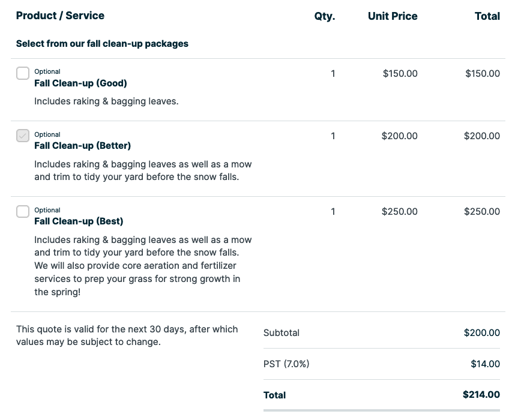Enable the Fall Clean-up (Best) optional checkbox
Screen dimensions: 512x420
coord(22,211)
